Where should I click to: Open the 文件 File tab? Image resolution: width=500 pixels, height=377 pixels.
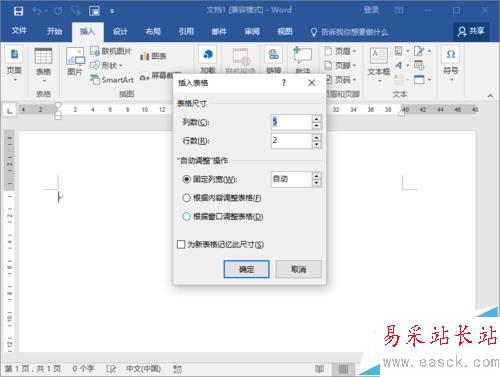click(x=19, y=31)
